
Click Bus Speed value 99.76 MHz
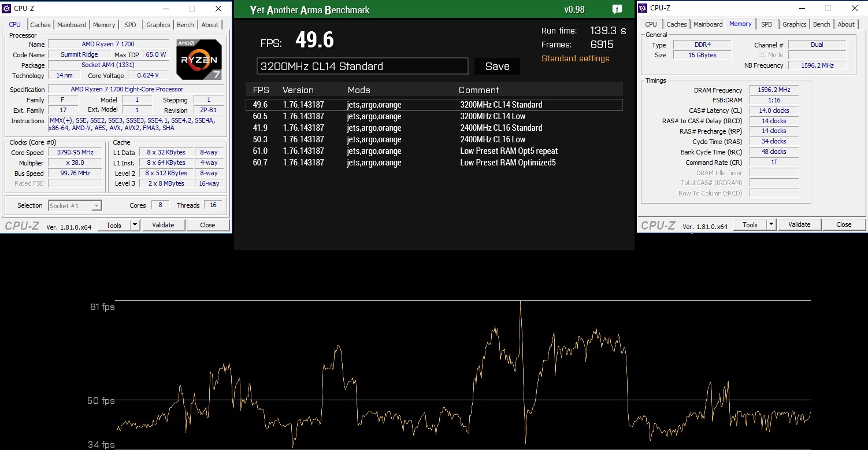tap(76, 174)
